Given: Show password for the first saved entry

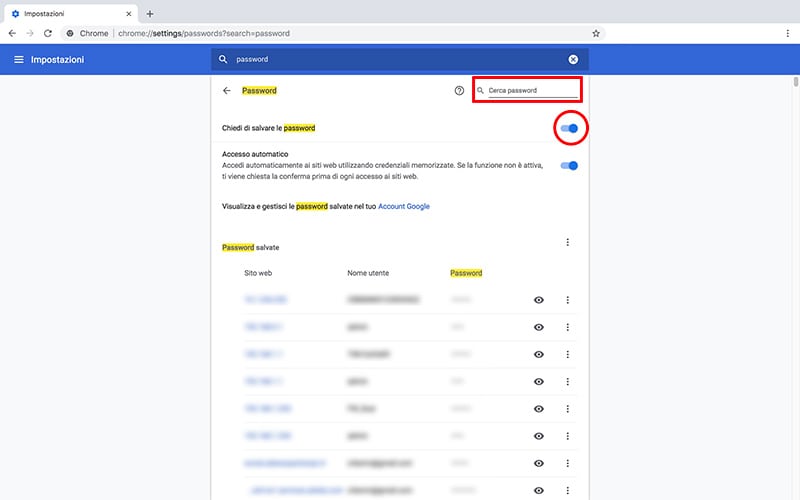Looking at the screenshot, I should (539, 300).
